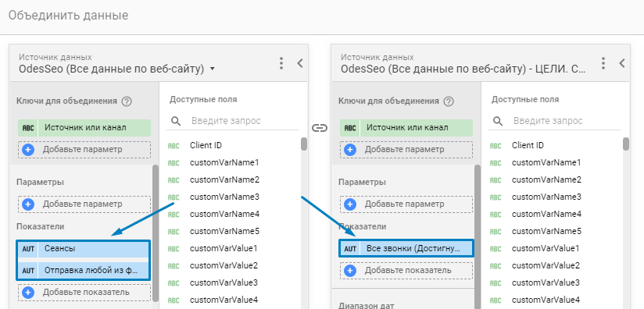Select the Сеансы metric chip
The width and height of the screenshot is (644, 309).
pyautogui.click(x=84, y=249)
